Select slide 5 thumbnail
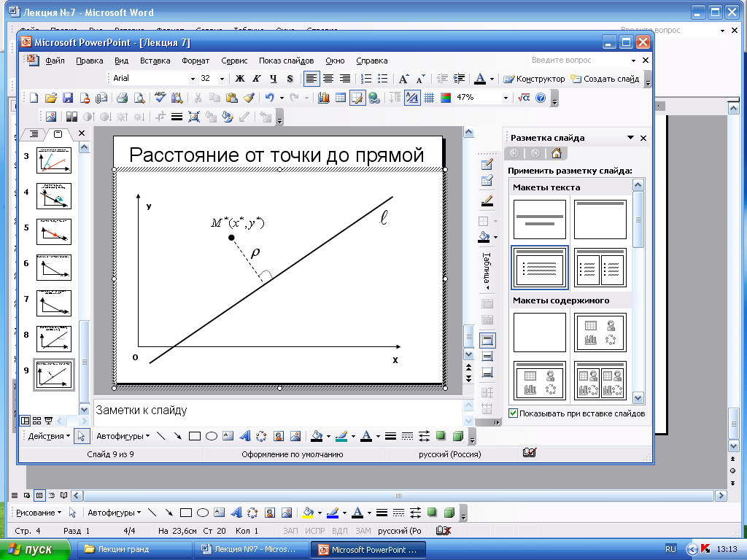 (x=54, y=231)
